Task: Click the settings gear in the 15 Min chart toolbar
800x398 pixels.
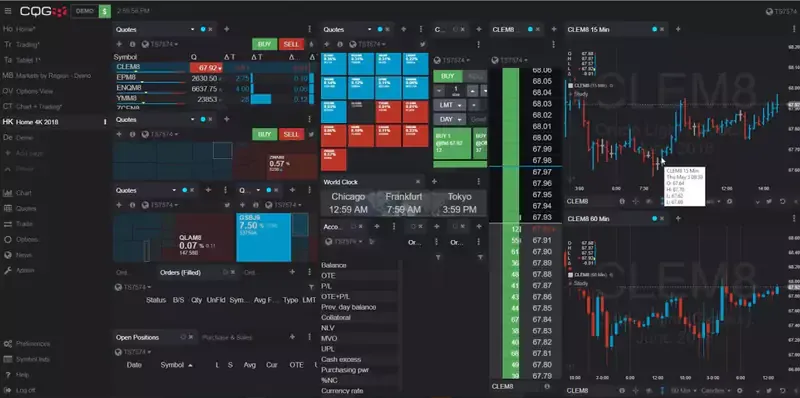Action: click(729, 202)
